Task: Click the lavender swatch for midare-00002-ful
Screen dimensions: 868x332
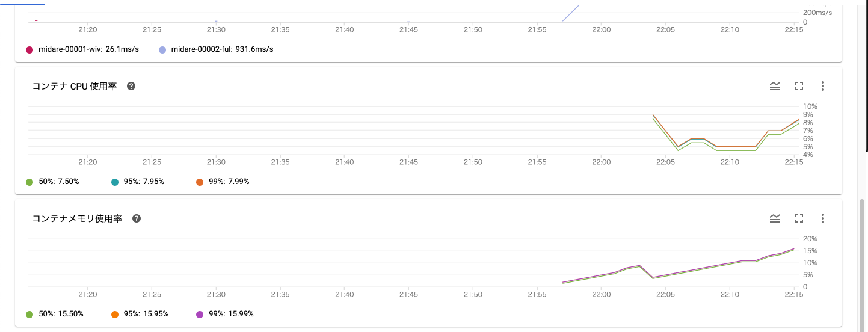Action: point(163,49)
